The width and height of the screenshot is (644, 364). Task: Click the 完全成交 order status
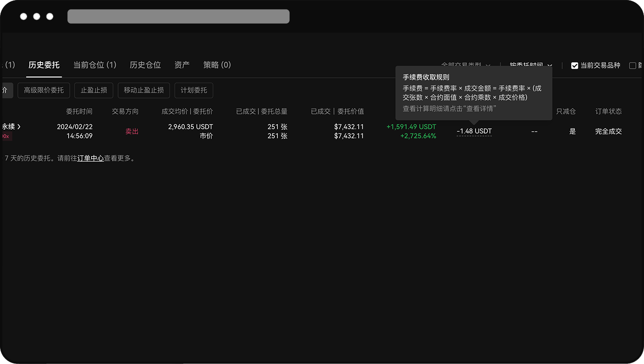click(609, 131)
